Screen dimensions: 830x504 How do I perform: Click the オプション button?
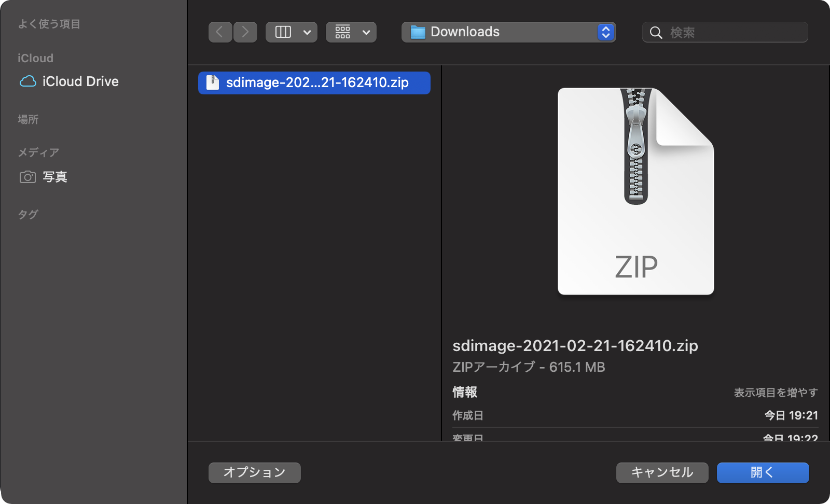(254, 472)
